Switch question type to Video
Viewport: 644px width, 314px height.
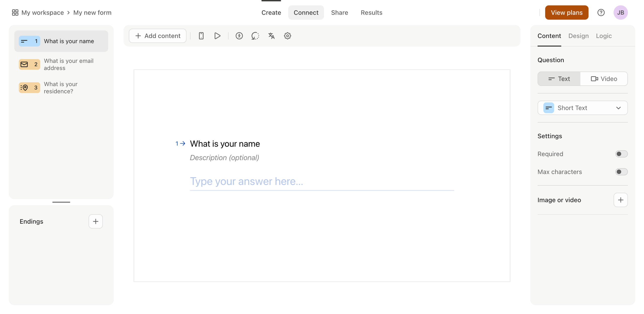tap(604, 79)
